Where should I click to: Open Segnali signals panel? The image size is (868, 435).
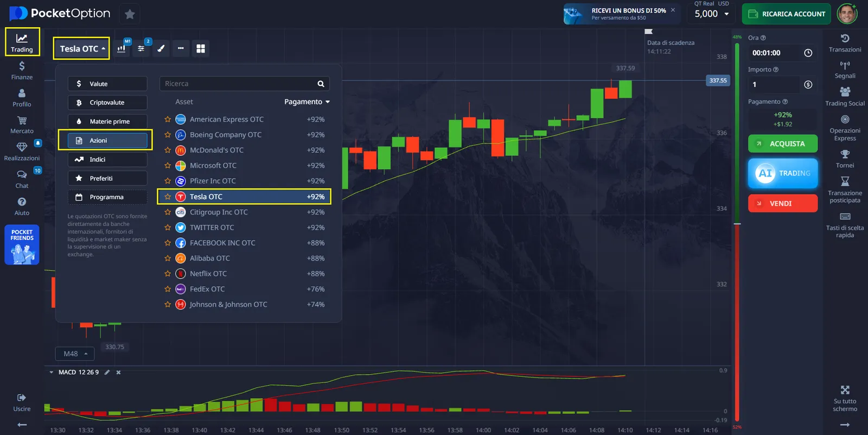pos(845,70)
